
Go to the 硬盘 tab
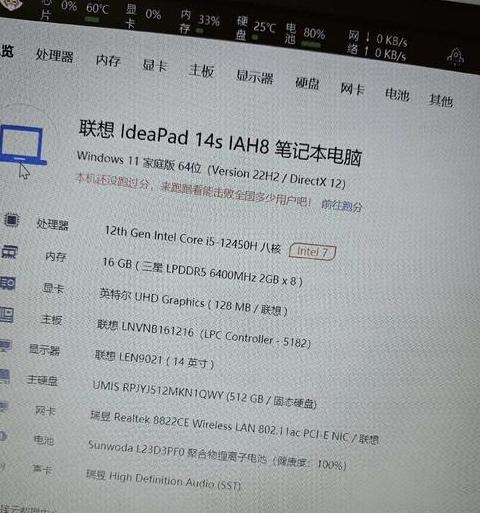pos(307,83)
